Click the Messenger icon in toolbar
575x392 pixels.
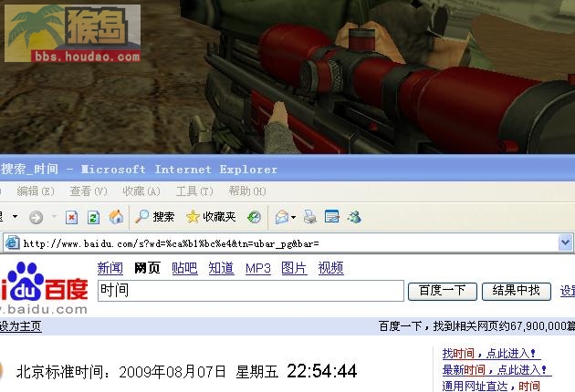point(355,217)
